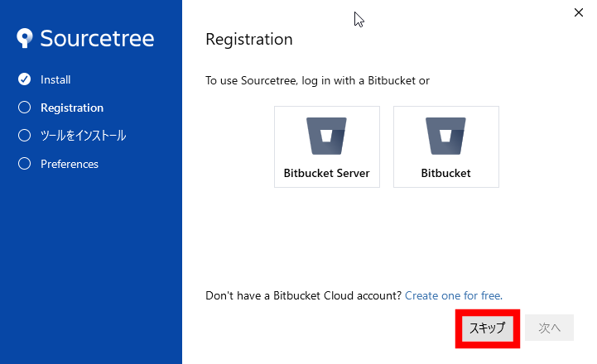Click the Registration step circle indicator
Screen dimensions: 597x364
tap(24, 108)
